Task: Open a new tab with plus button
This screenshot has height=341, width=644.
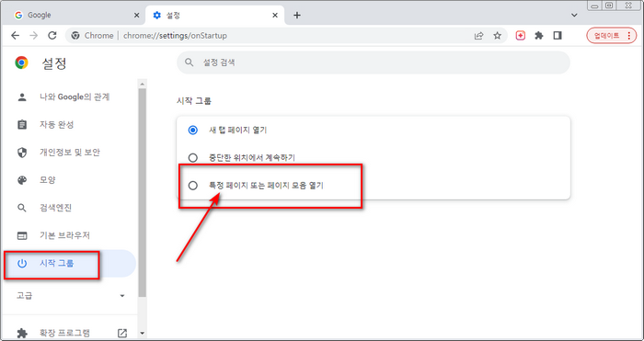Action: click(x=297, y=16)
